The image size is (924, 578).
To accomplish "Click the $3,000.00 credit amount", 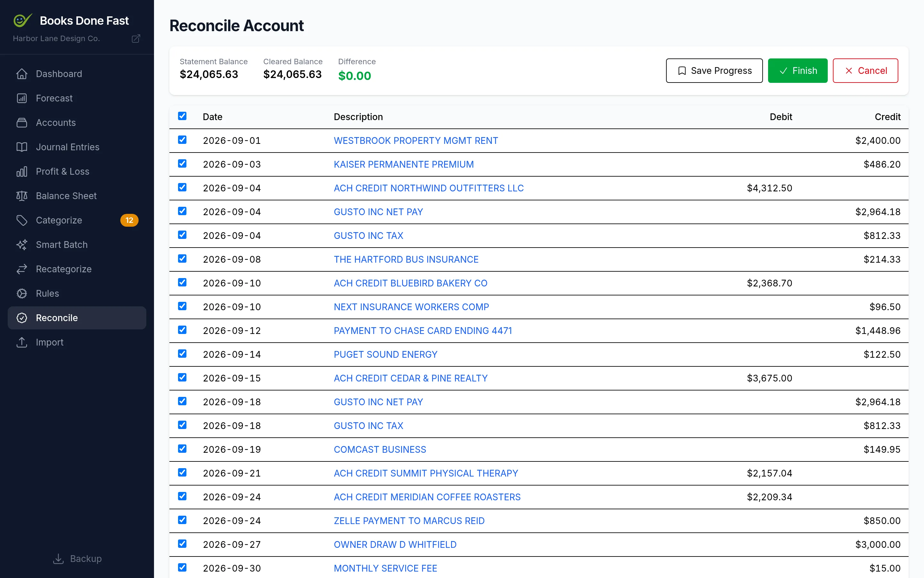I will coord(878,544).
